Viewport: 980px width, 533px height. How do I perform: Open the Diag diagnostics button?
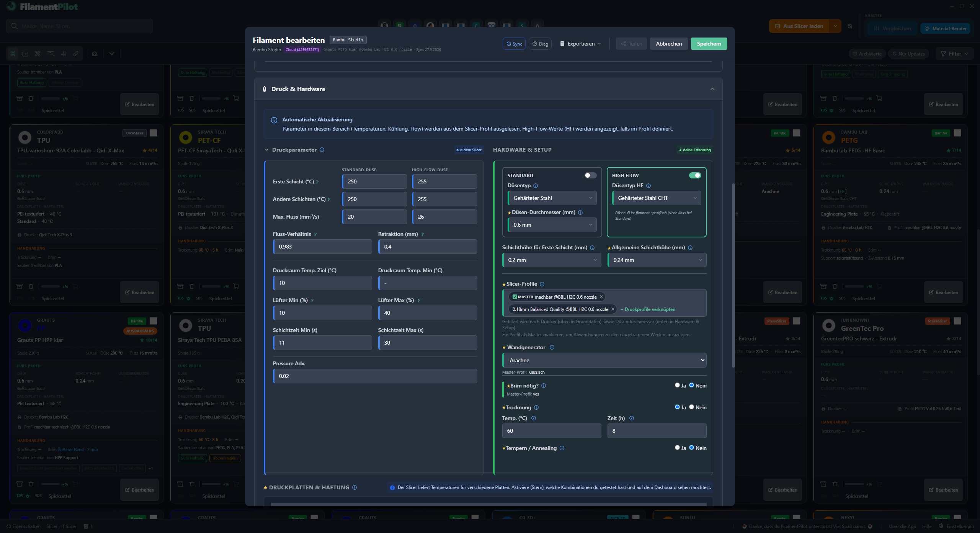pyautogui.click(x=540, y=44)
